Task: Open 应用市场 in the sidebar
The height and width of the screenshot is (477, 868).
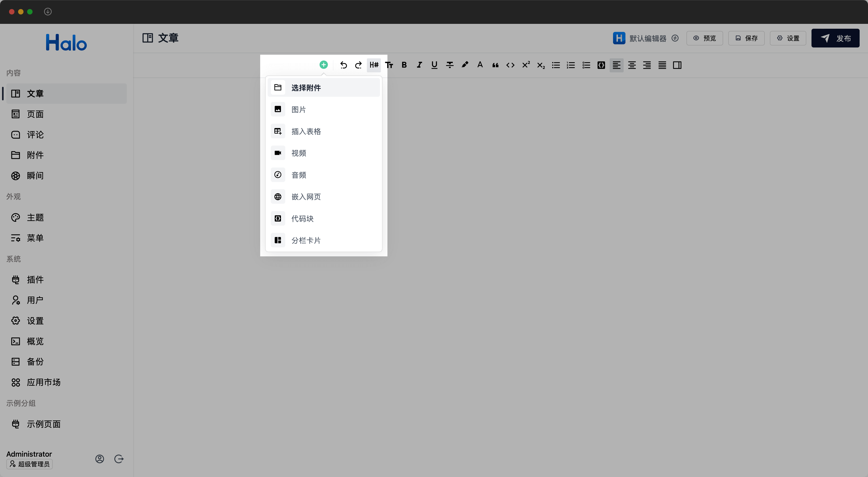Action: [43, 382]
